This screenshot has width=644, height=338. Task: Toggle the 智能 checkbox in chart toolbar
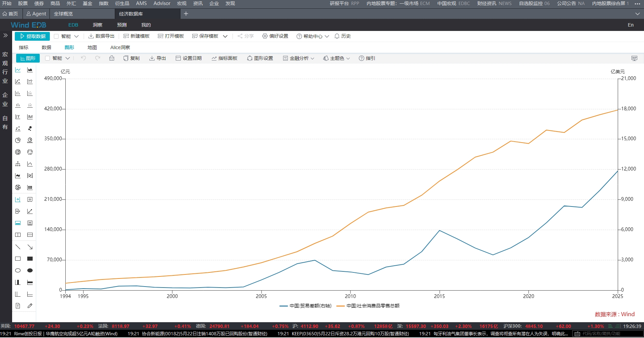[x=47, y=58]
